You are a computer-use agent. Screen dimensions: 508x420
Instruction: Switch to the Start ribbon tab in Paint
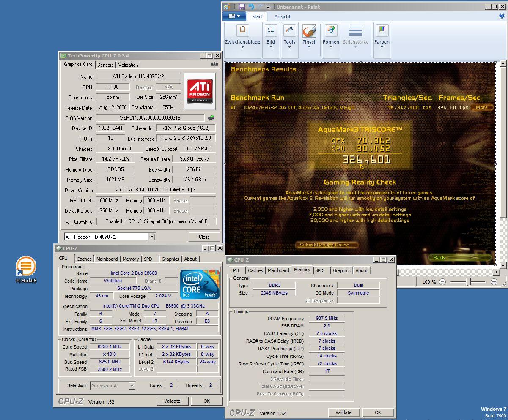click(257, 16)
